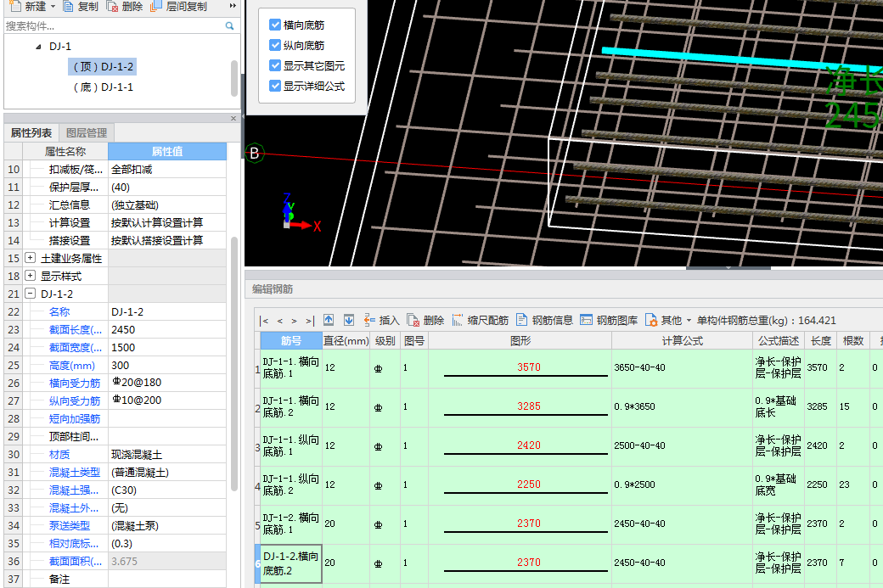The image size is (883, 588).
Task: Collapse the DJ-1 tree node
Action: pyautogui.click(x=38, y=47)
